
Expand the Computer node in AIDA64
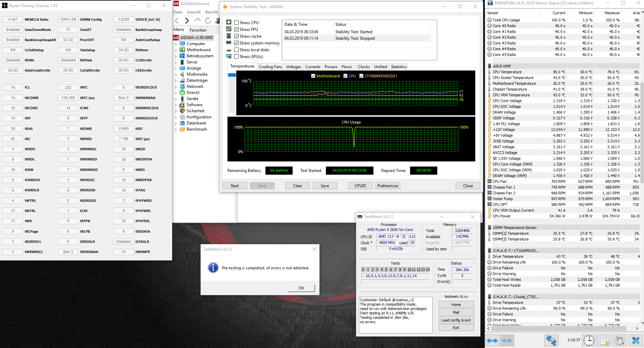coord(176,44)
